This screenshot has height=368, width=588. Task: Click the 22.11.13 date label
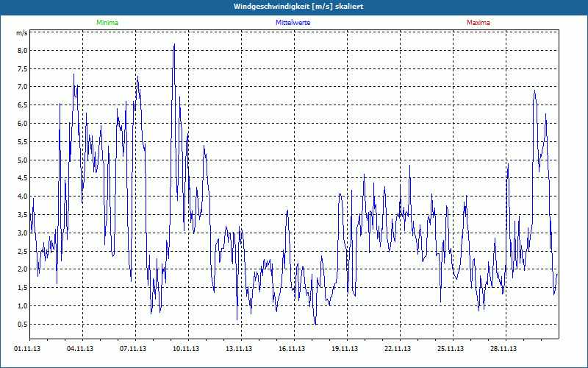point(398,349)
